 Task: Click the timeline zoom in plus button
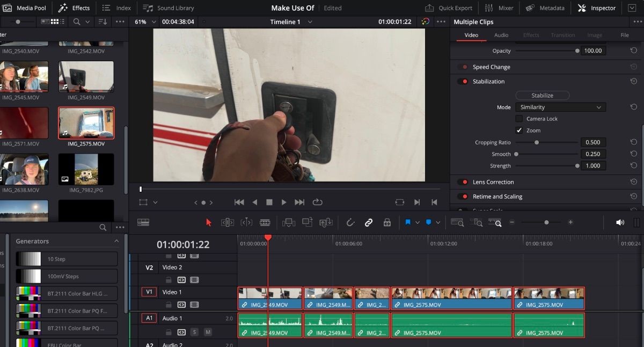(x=570, y=222)
